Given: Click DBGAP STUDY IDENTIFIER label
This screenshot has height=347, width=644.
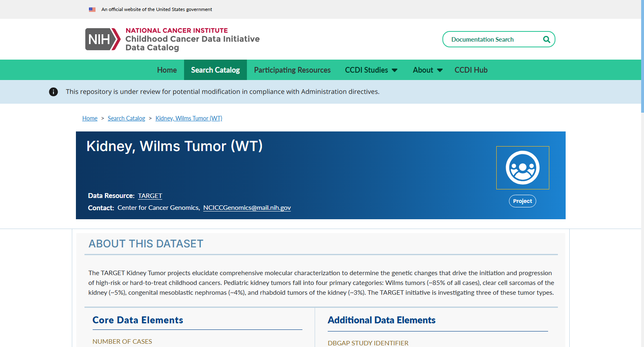Looking at the screenshot, I should coord(368,343).
